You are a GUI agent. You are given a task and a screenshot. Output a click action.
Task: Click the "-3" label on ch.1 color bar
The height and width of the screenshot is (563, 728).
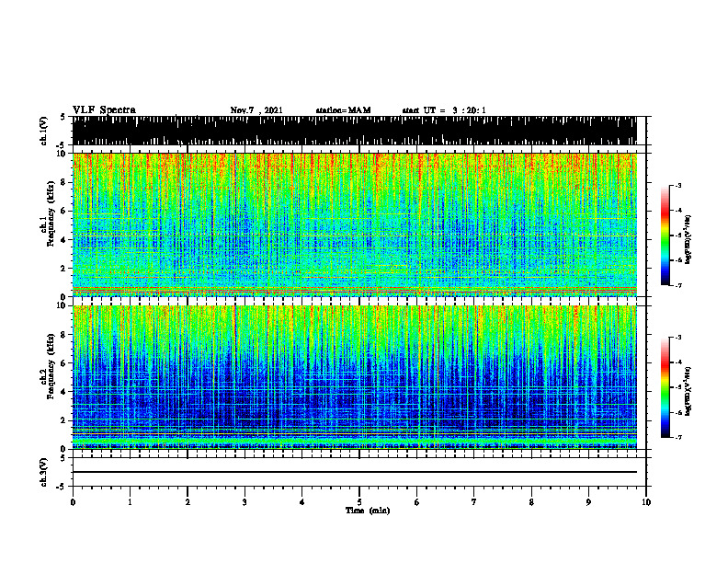click(x=677, y=186)
